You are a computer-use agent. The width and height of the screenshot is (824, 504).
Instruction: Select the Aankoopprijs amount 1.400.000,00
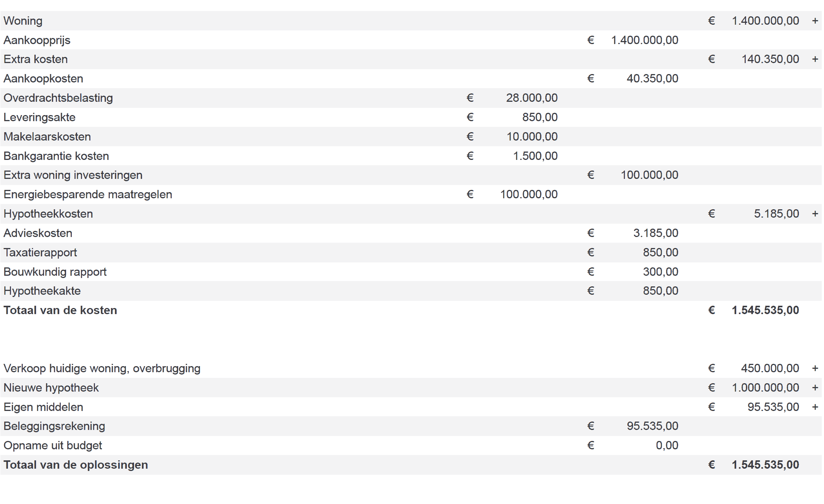click(645, 40)
